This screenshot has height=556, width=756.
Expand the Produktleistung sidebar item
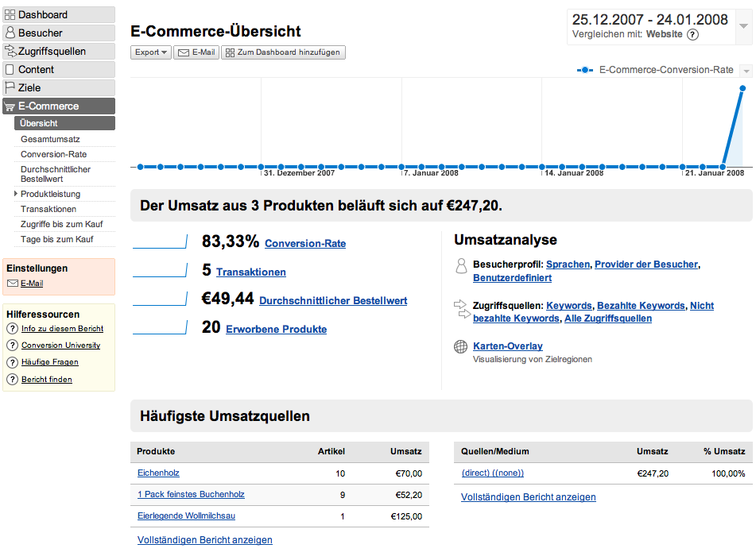pos(15,194)
